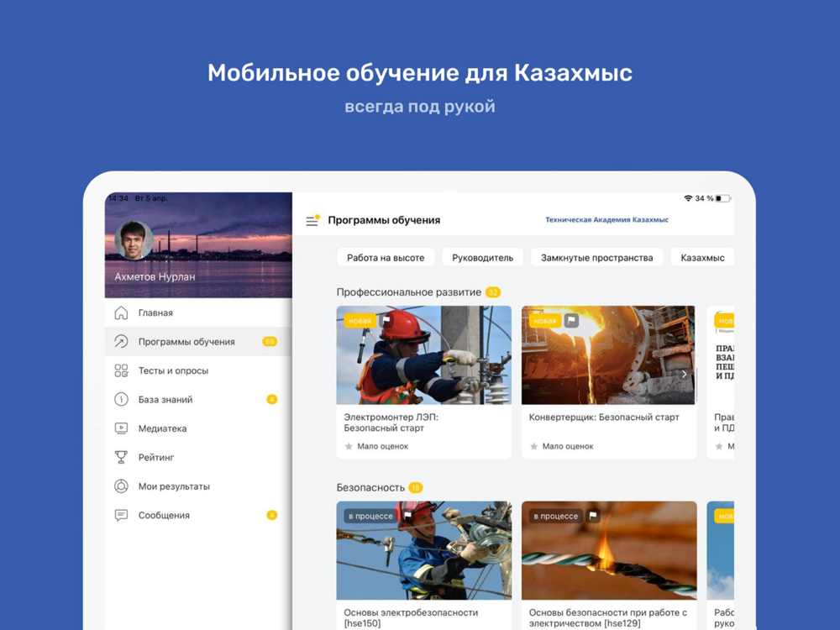This screenshot has height=630, width=840.
Task: Open the hamburger menu icon
Action: (312, 221)
